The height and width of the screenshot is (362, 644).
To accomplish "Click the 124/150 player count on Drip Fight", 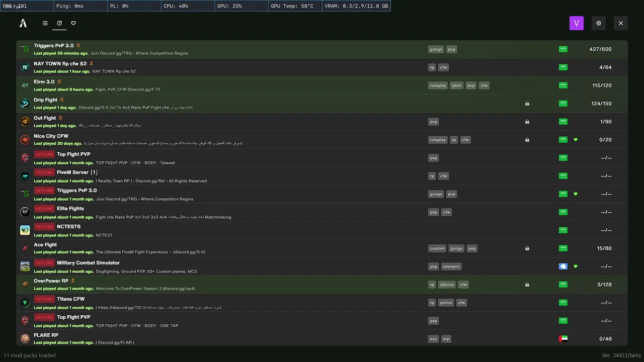I will tap(602, 104).
